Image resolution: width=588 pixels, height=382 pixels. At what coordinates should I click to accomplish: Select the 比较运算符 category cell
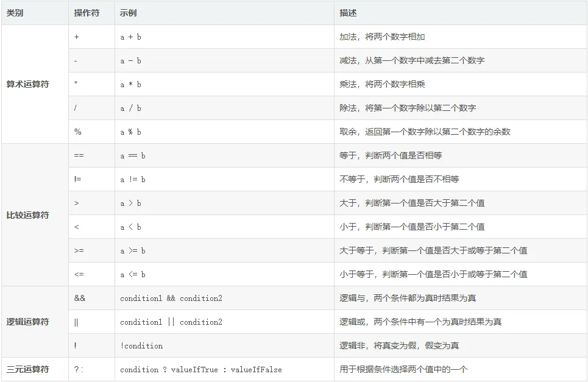tap(27, 215)
